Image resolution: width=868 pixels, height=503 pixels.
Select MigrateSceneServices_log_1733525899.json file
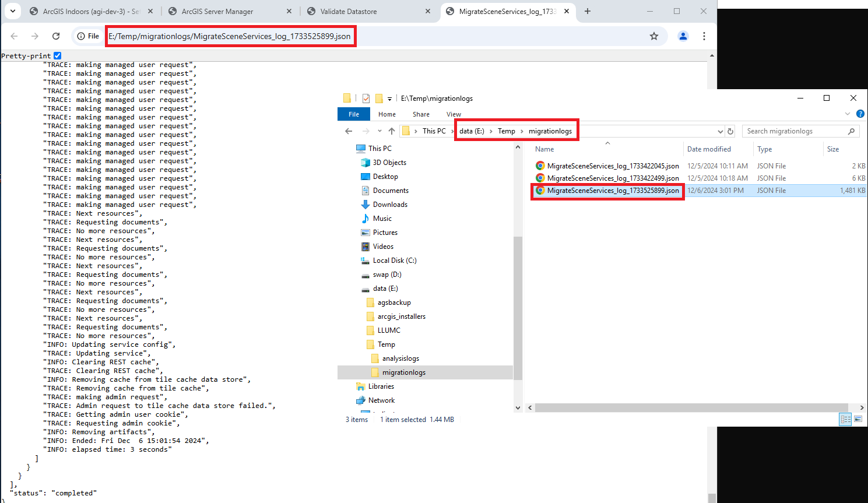[x=613, y=191]
